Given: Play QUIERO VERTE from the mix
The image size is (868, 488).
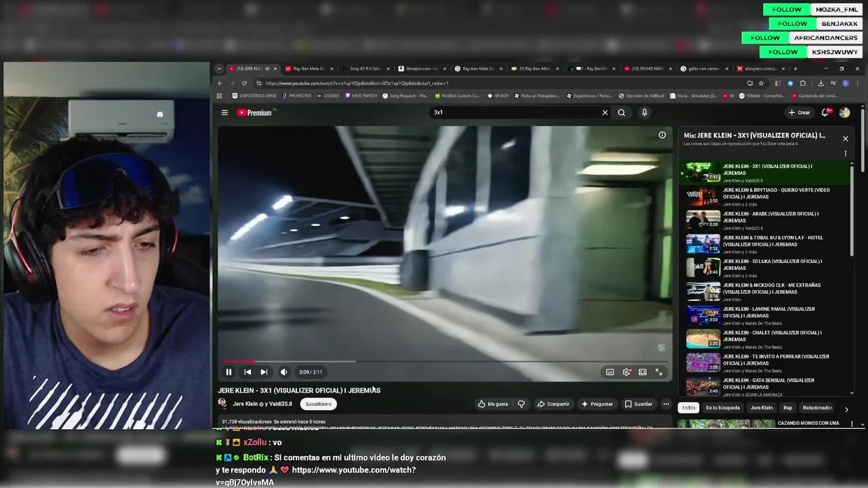Looking at the screenshot, I should [x=766, y=197].
